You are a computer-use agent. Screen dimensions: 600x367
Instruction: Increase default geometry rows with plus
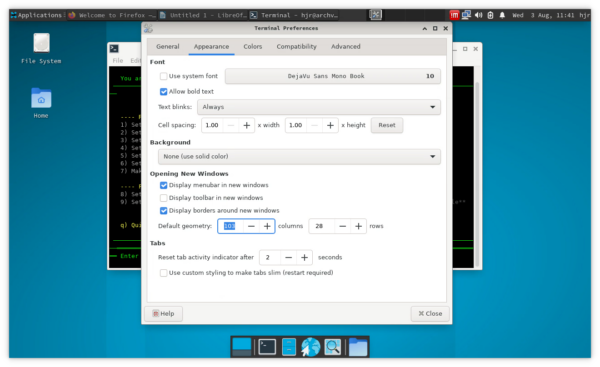click(x=358, y=226)
